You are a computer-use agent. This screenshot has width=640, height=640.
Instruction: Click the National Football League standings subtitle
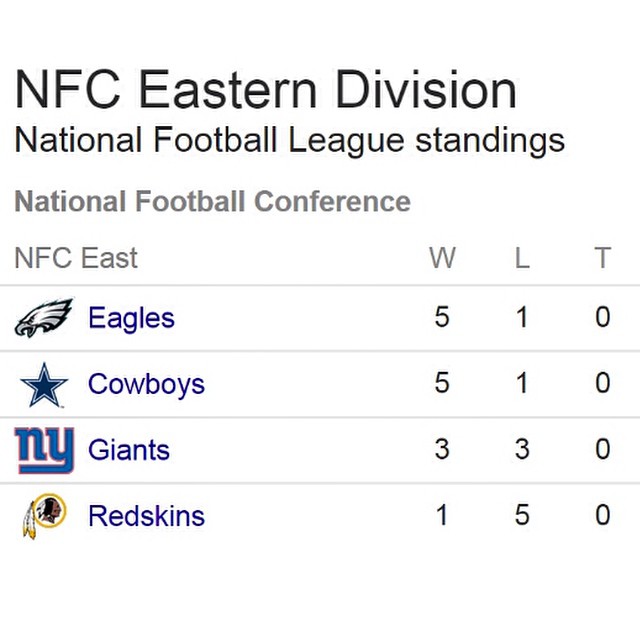pos(289,140)
